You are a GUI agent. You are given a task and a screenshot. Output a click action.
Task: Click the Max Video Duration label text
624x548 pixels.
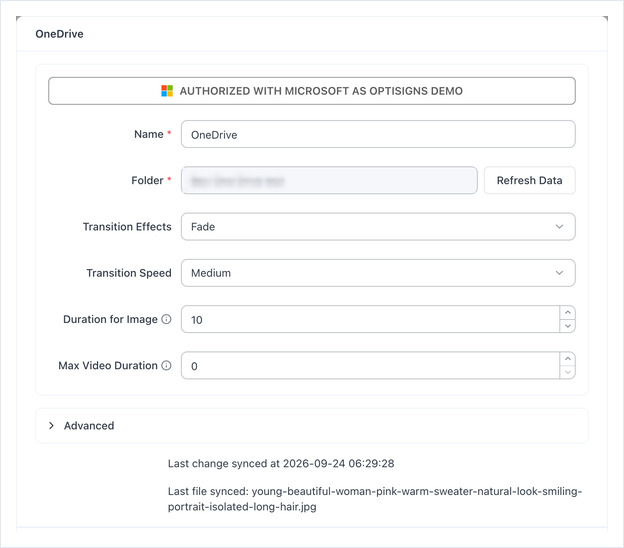point(108,365)
